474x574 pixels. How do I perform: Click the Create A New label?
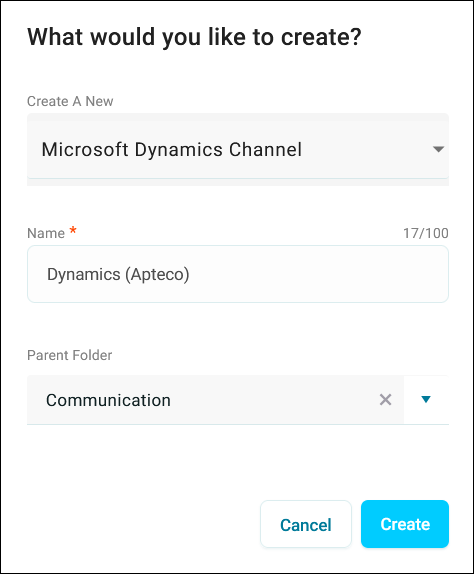coord(70,101)
